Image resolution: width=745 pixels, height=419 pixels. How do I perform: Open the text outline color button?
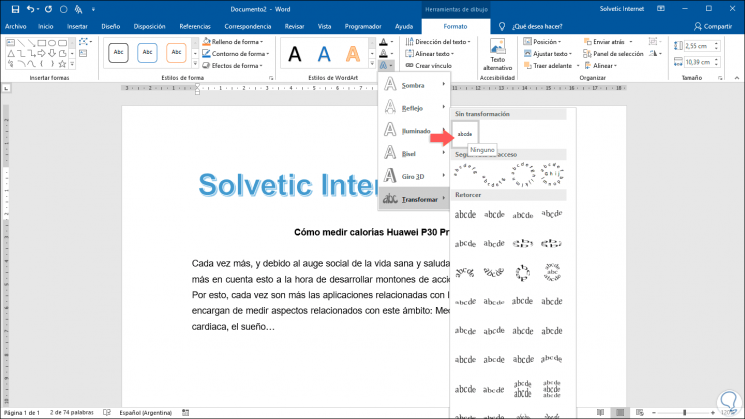386,54
